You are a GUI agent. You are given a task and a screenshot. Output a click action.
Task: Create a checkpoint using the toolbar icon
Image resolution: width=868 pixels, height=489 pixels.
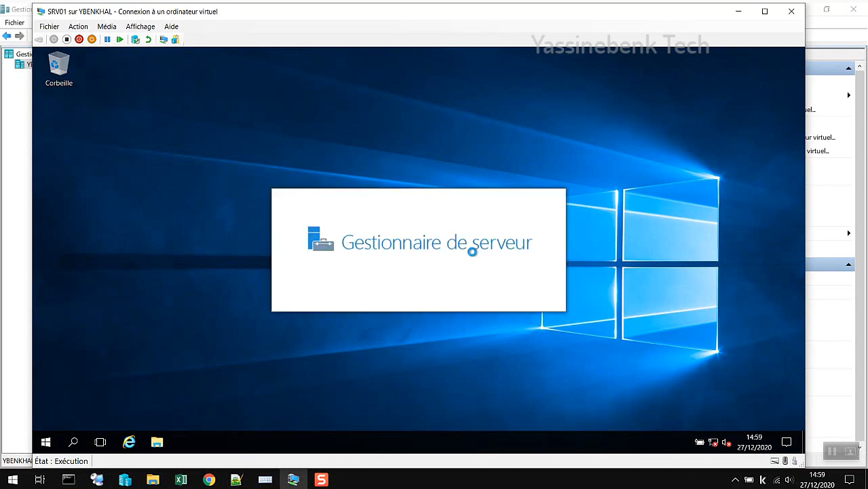coord(135,39)
